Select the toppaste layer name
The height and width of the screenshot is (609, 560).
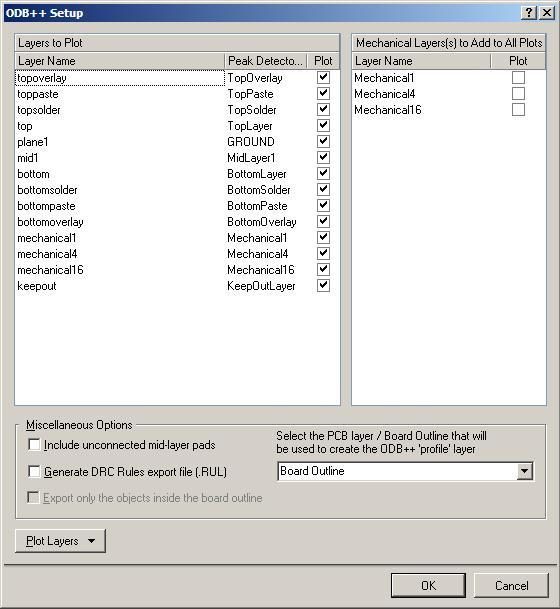tap(38, 94)
